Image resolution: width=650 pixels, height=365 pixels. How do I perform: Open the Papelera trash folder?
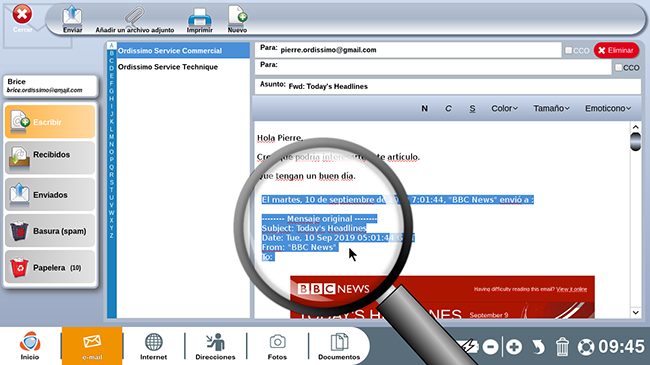(x=50, y=267)
